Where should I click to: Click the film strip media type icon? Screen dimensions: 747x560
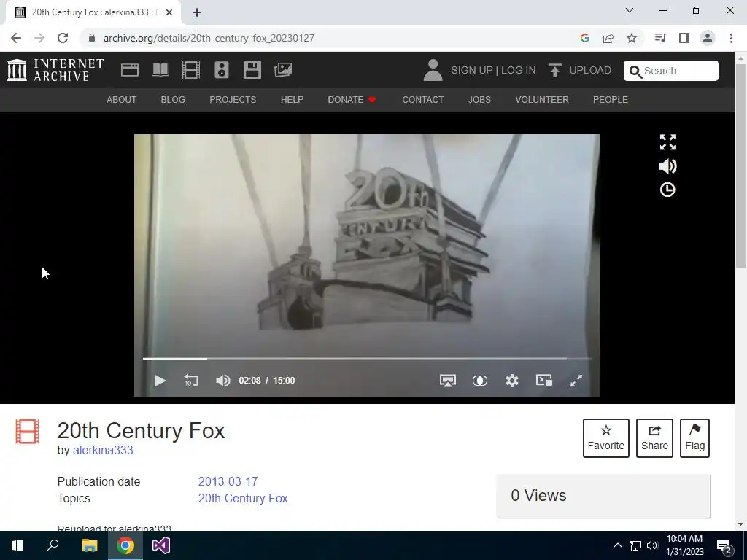27,432
